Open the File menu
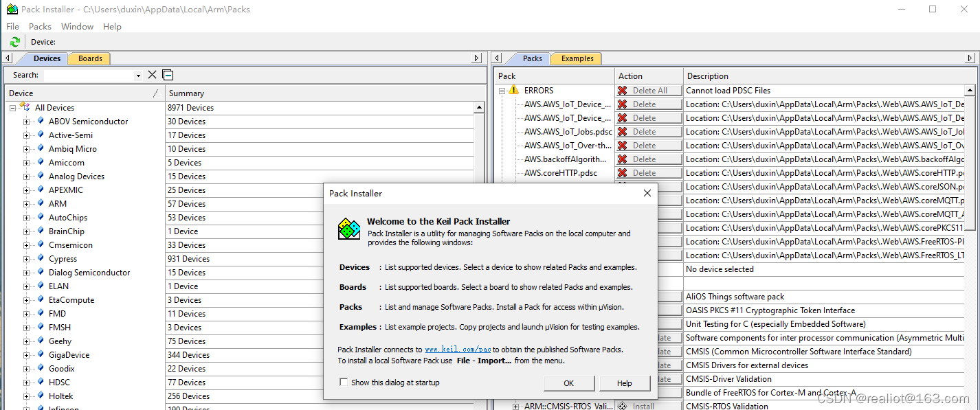980x410 pixels. 12,26
